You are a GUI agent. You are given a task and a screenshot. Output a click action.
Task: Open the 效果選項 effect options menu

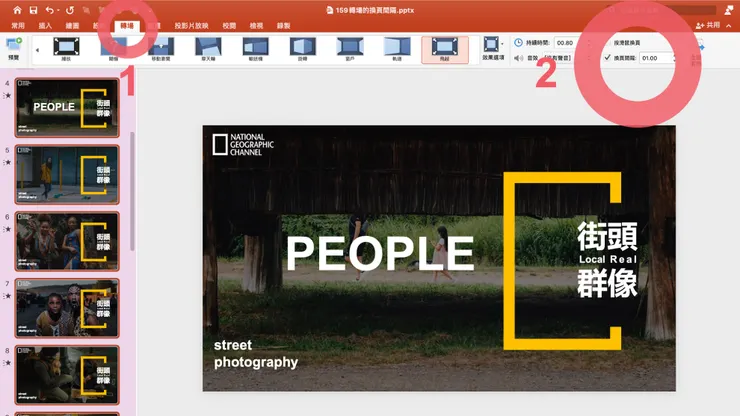tap(493, 49)
